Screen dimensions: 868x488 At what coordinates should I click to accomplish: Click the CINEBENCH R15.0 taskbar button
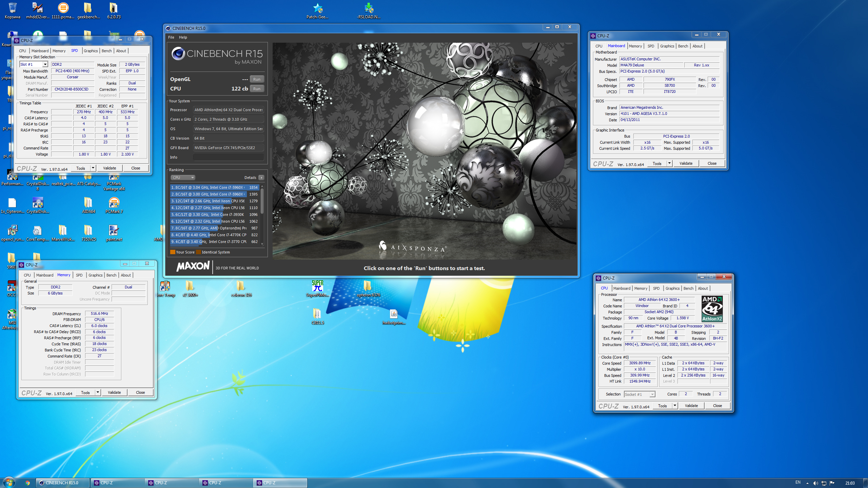coord(63,483)
